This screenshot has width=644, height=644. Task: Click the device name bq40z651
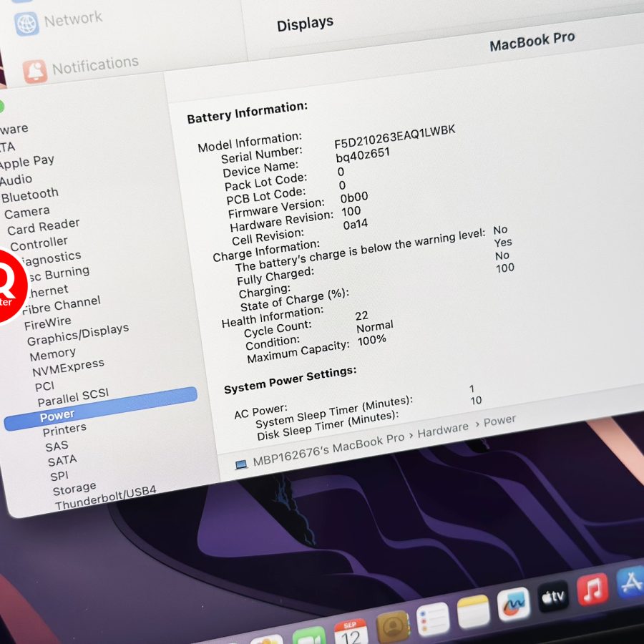click(x=363, y=155)
